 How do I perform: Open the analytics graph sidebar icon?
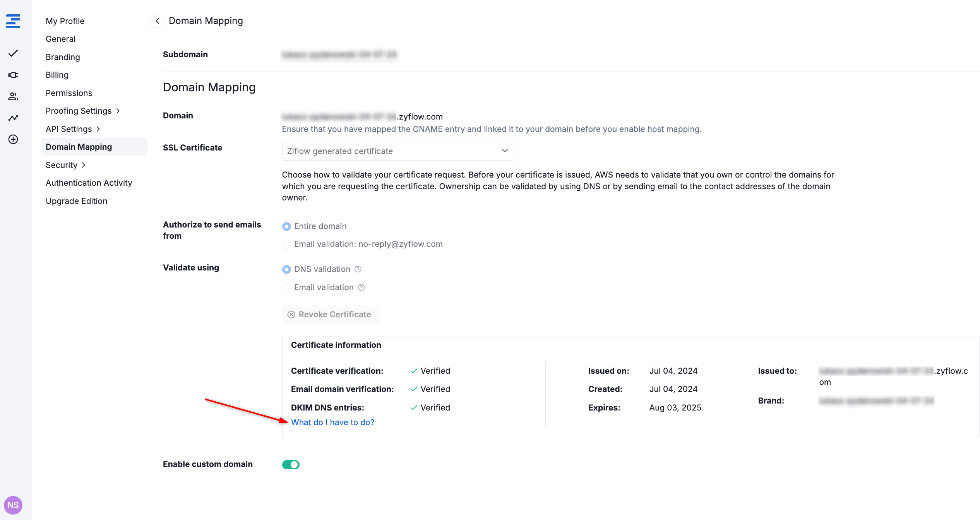(x=13, y=118)
